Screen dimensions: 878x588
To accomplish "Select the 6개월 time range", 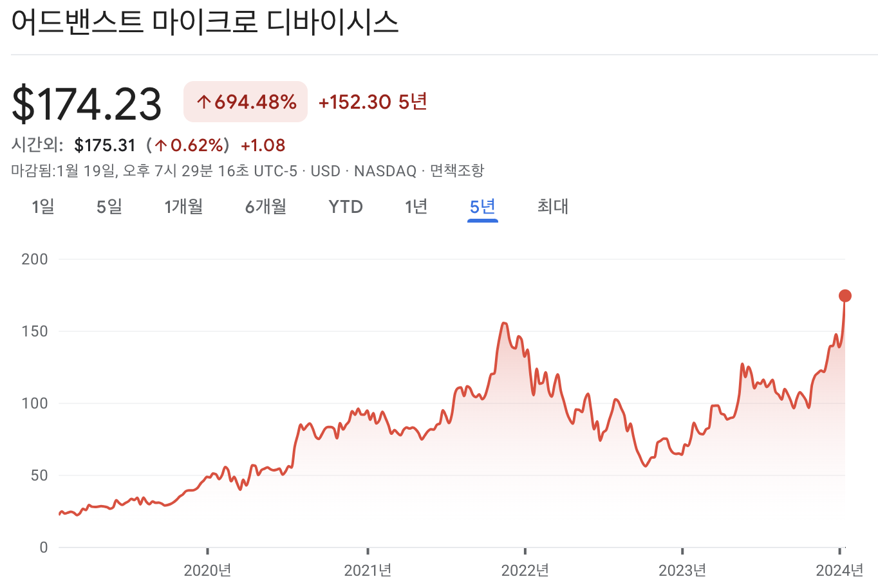I will pos(265,207).
